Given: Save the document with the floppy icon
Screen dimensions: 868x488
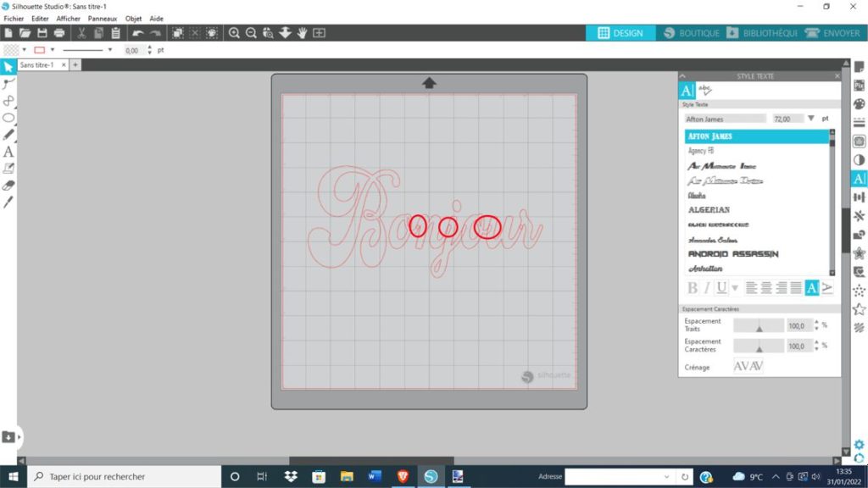Looking at the screenshot, I should point(42,33).
